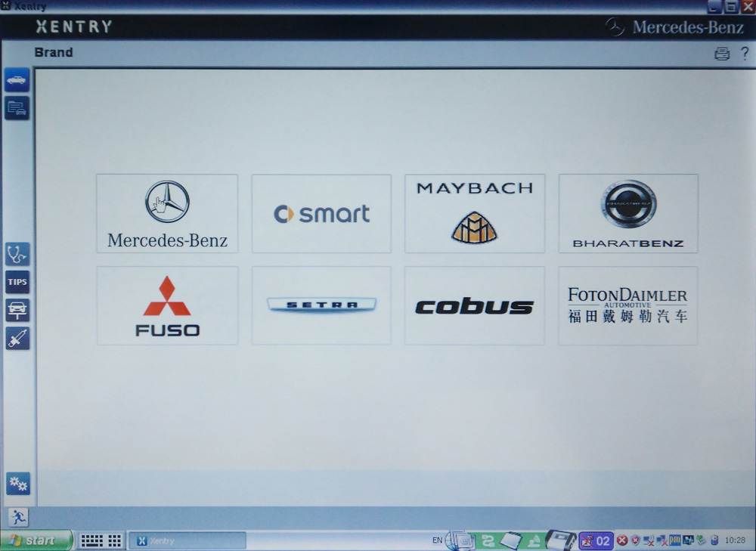Image resolution: width=756 pixels, height=551 pixels.
Task: Open the TIPS sidebar button
Action: (x=17, y=282)
